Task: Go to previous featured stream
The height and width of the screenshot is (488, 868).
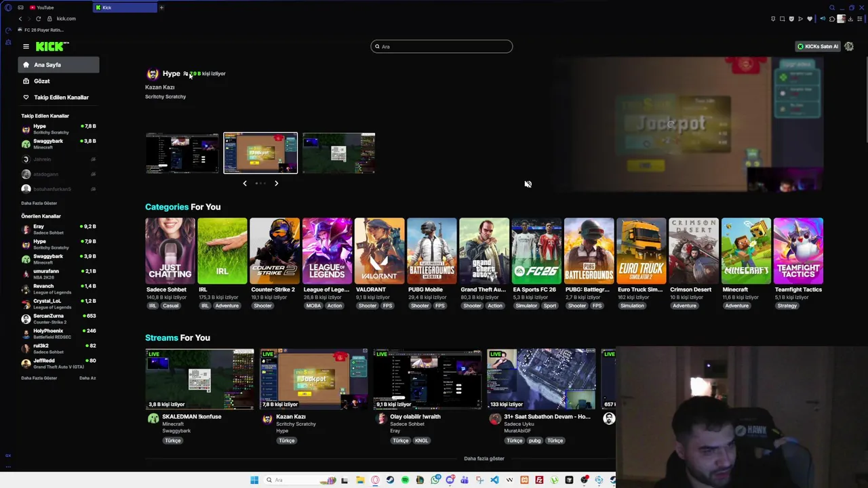Action: (x=245, y=183)
